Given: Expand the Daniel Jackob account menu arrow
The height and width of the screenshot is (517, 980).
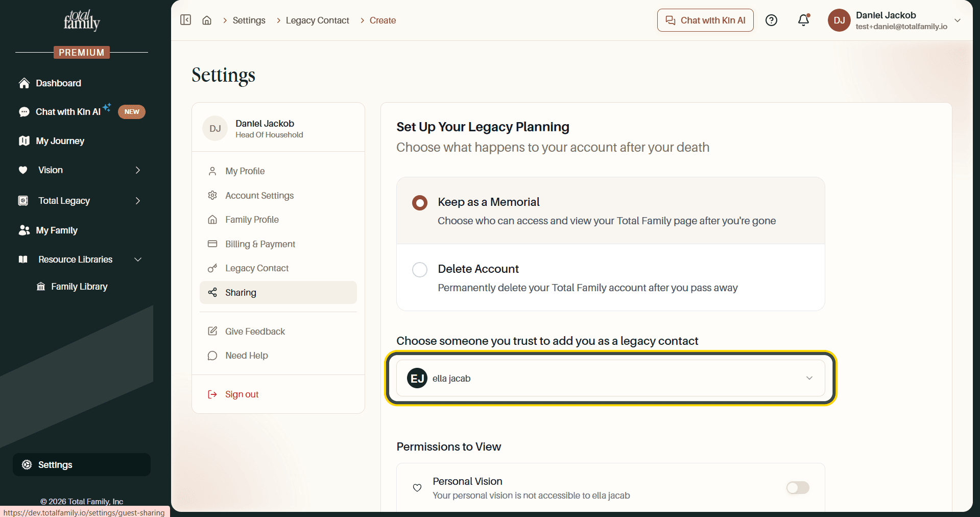Looking at the screenshot, I should (958, 20).
